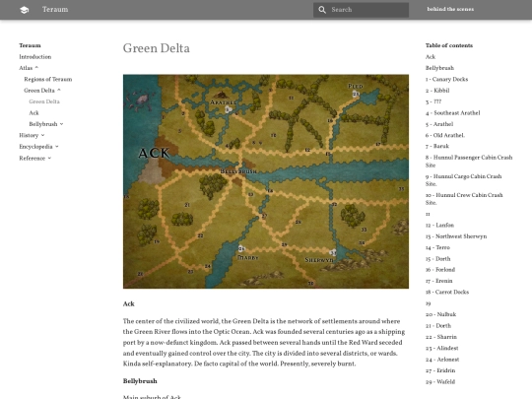Go to '7 - Baruk' entry
The image size is (532, 399).
tap(437, 146)
